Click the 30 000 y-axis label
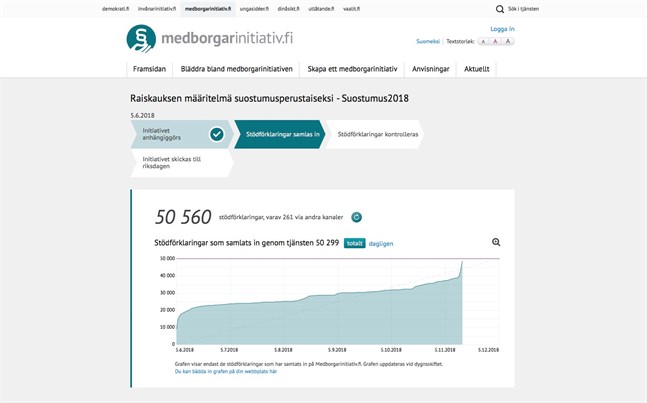 (x=167, y=293)
